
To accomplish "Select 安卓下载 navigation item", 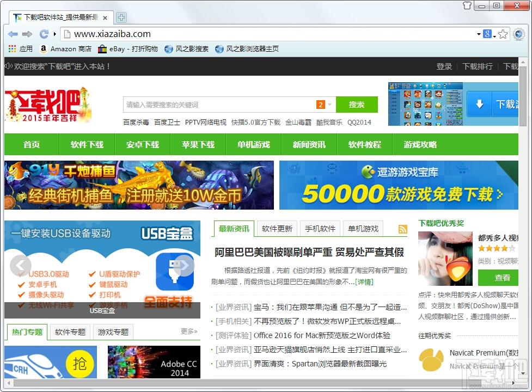I will [x=143, y=144].
